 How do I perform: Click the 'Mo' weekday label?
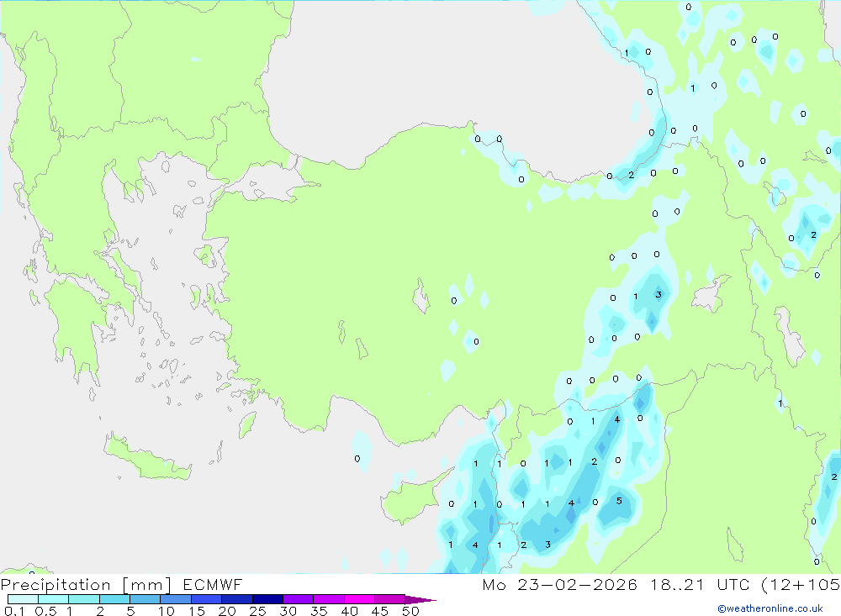tap(494, 584)
